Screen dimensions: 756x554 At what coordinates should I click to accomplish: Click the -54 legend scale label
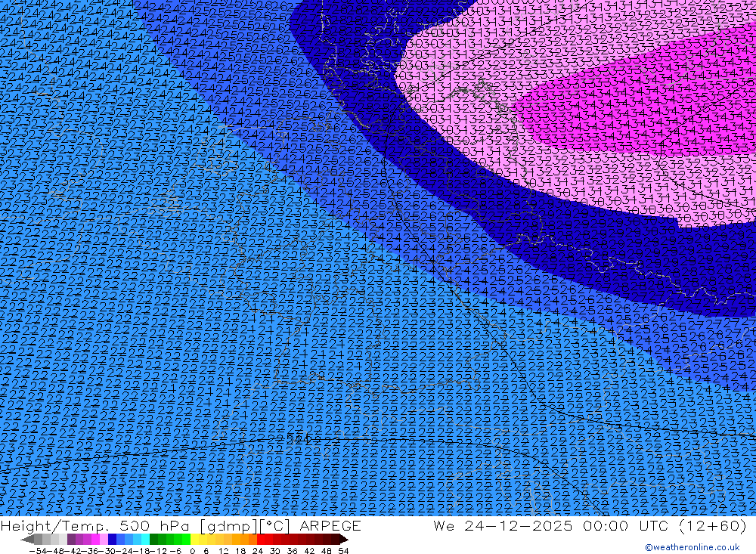[x=38, y=551]
